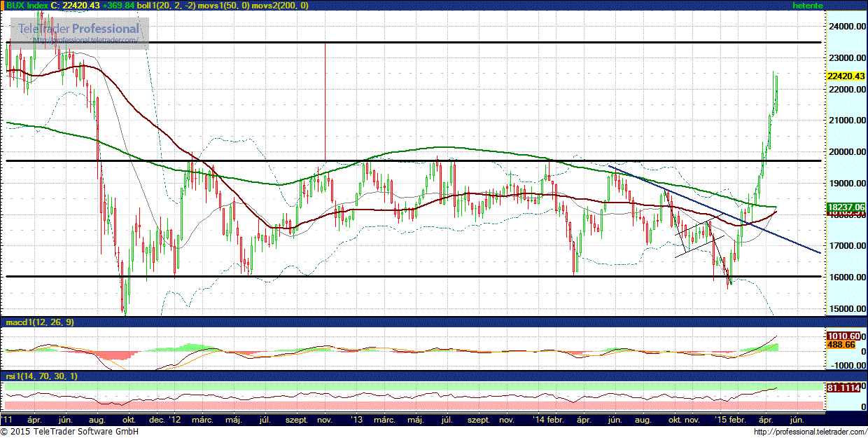This screenshot has width=868, height=438.
Task: Select the 15000.00 price axis label
Action: pyautogui.click(x=846, y=309)
